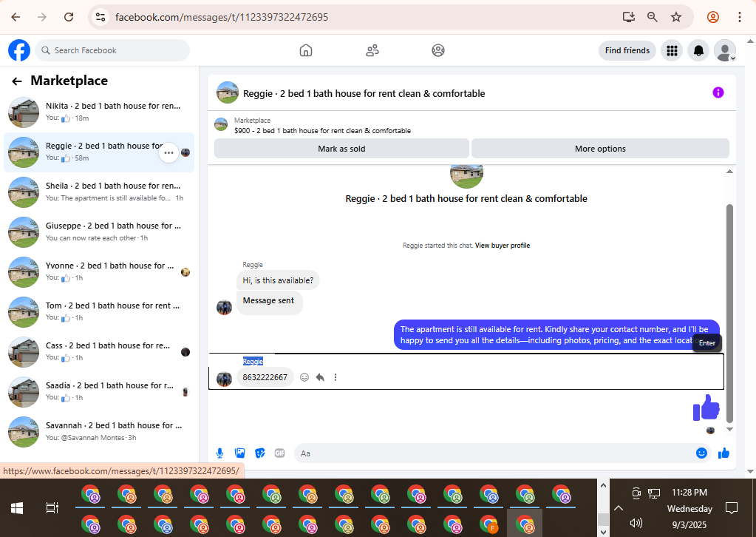Focus the Search Facebook field

(112, 50)
